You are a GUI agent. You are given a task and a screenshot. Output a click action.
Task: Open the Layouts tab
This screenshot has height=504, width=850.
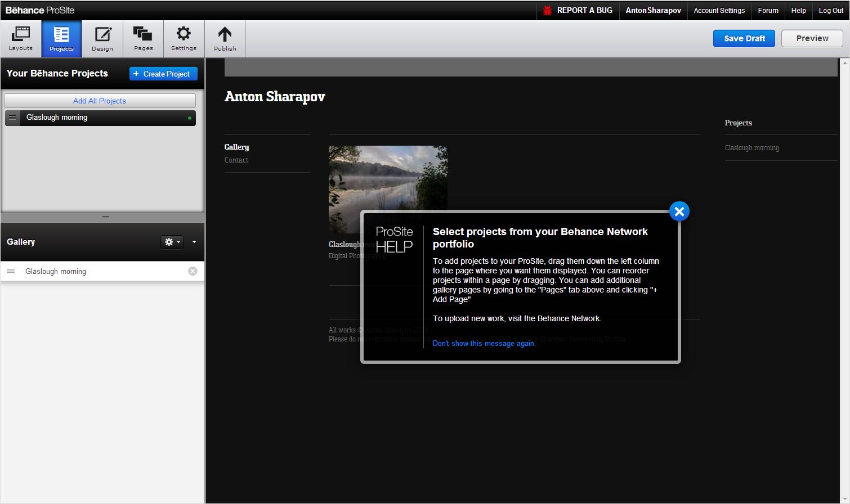pos(21,39)
